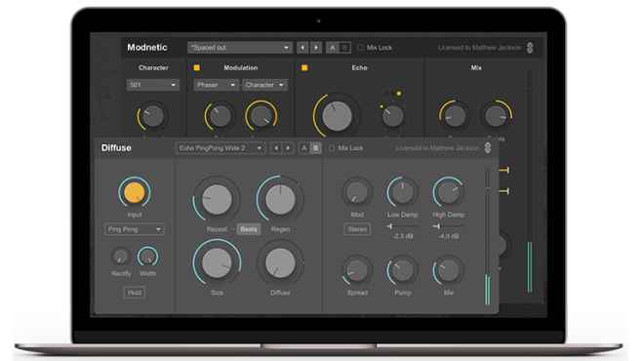
Task: Select B state in Modnetic header
Action: [x=345, y=48]
